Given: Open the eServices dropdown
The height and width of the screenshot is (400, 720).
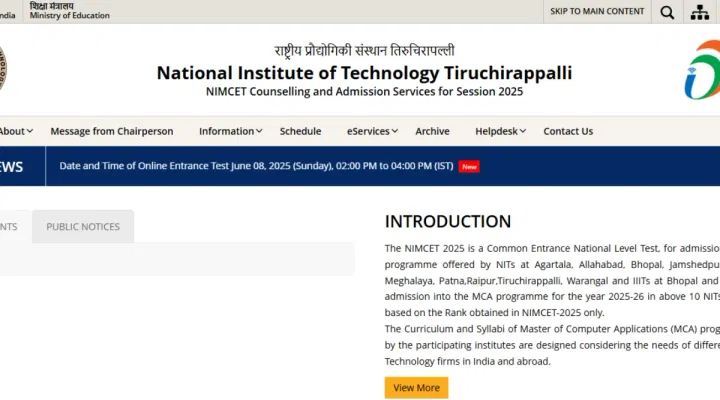Looking at the screenshot, I should 372,131.
